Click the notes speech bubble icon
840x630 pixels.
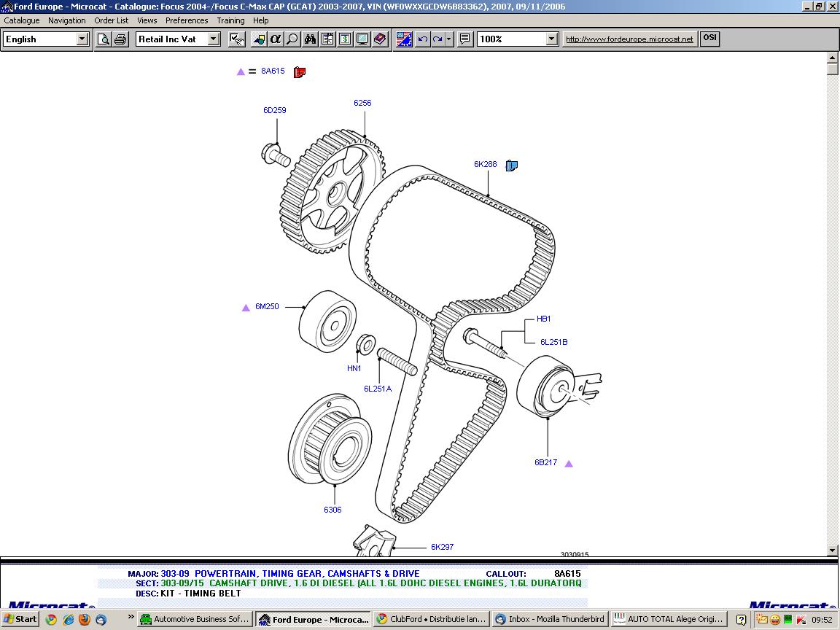(x=464, y=39)
